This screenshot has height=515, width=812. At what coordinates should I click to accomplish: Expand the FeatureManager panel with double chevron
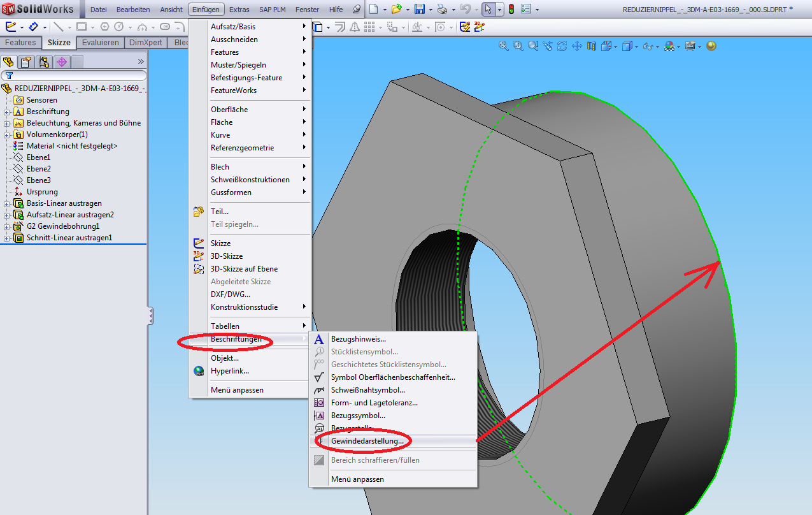coord(141,62)
